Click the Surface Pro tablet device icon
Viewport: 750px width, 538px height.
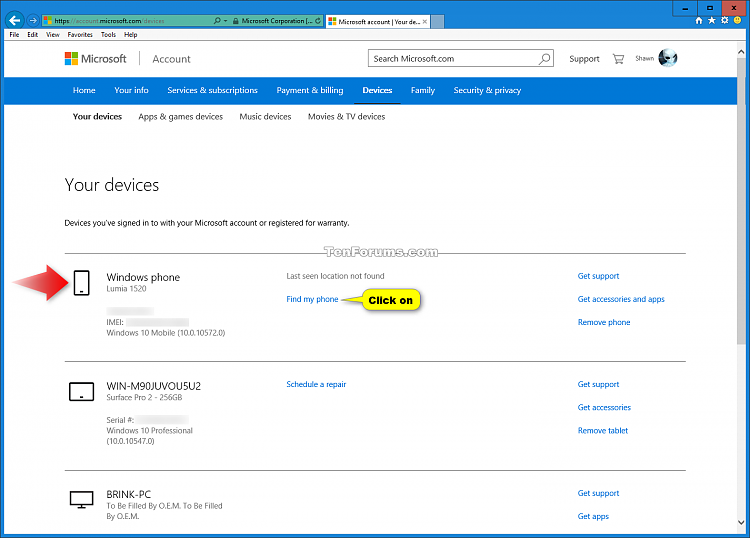pos(81,391)
